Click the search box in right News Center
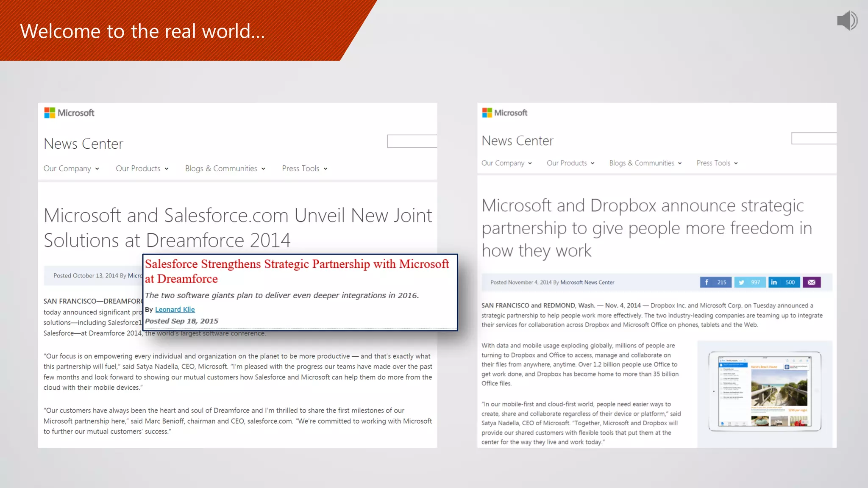868x488 pixels. tap(813, 139)
